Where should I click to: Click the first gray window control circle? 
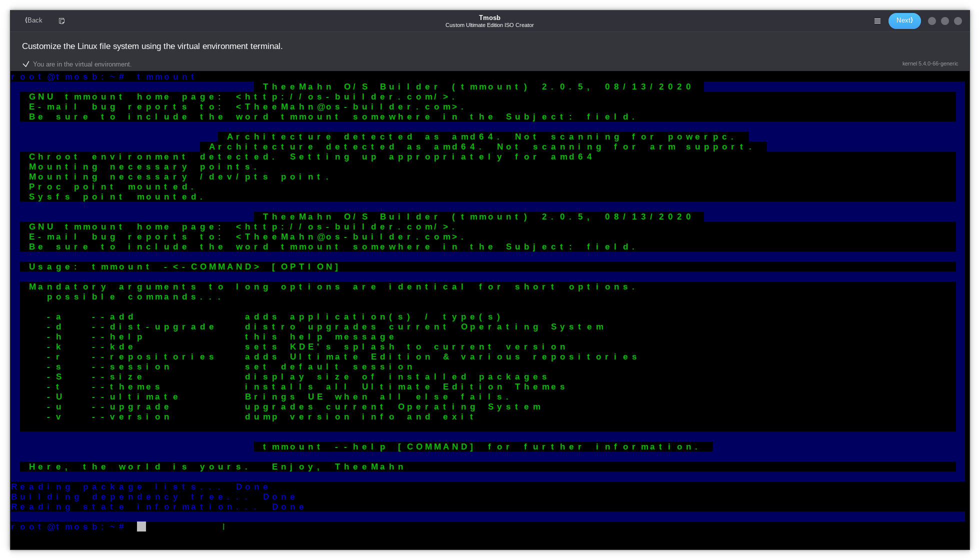(x=932, y=21)
